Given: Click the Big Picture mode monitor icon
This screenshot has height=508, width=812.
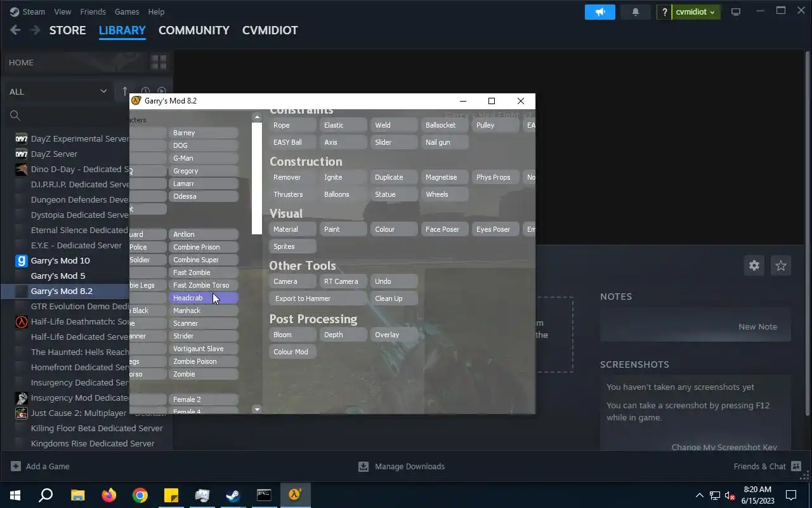Looking at the screenshot, I should pyautogui.click(x=736, y=12).
